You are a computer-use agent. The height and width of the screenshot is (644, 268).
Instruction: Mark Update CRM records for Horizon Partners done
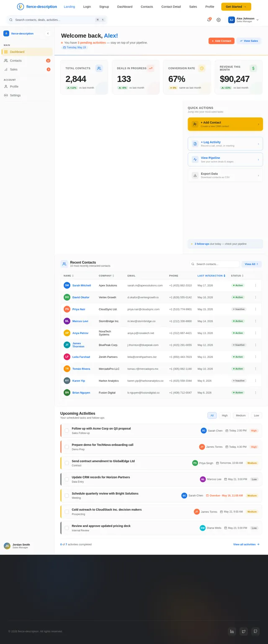[x=67, y=479]
